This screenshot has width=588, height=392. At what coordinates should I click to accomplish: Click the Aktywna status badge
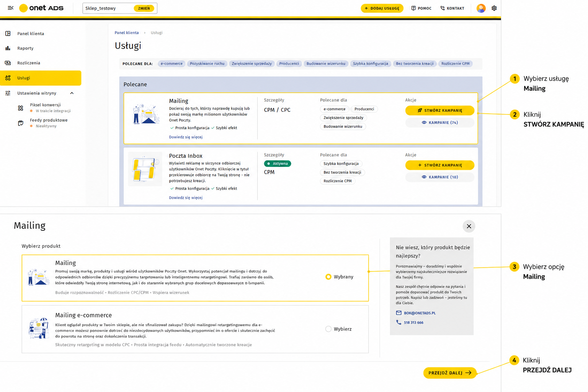point(278,163)
